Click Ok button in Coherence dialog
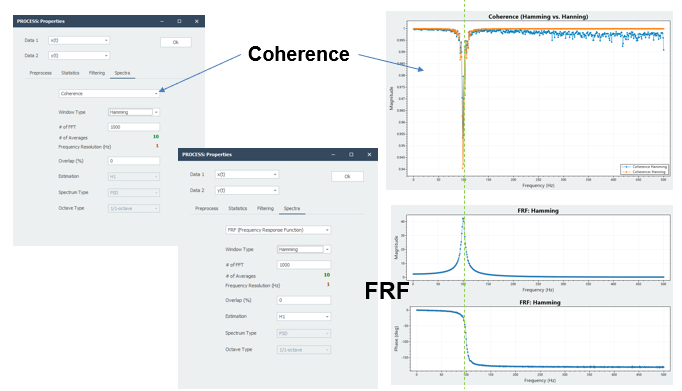The width and height of the screenshot is (682, 391). tap(176, 42)
